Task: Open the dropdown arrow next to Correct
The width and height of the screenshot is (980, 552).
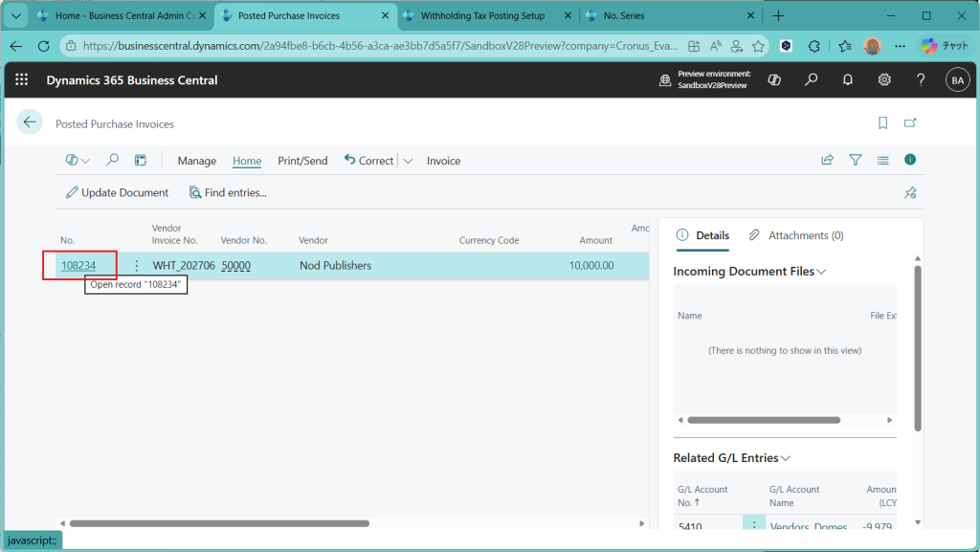Action: [x=408, y=161]
